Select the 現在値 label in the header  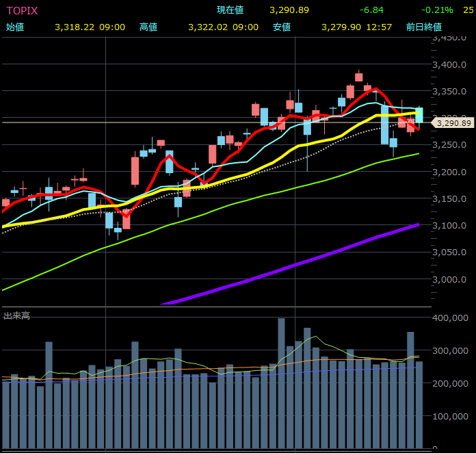(230, 10)
